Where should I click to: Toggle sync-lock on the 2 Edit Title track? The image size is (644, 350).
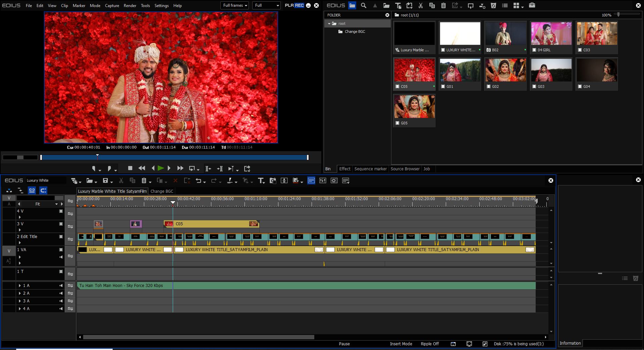point(70,239)
